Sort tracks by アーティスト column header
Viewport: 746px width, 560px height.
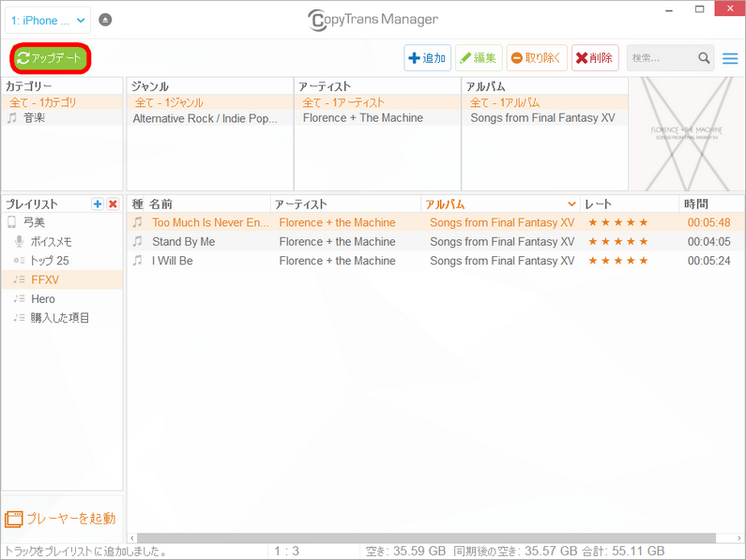(346, 204)
